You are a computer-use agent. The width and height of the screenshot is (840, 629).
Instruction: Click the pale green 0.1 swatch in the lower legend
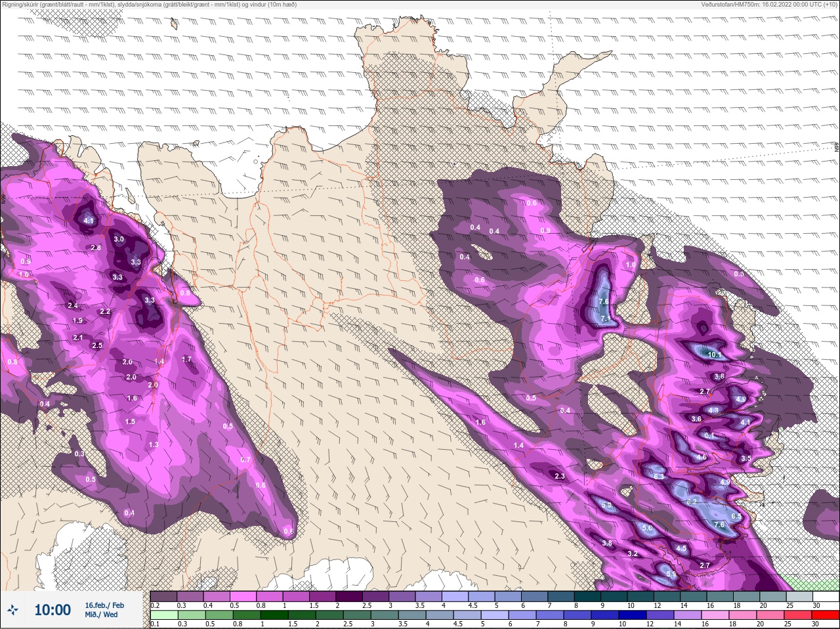[x=163, y=615]
